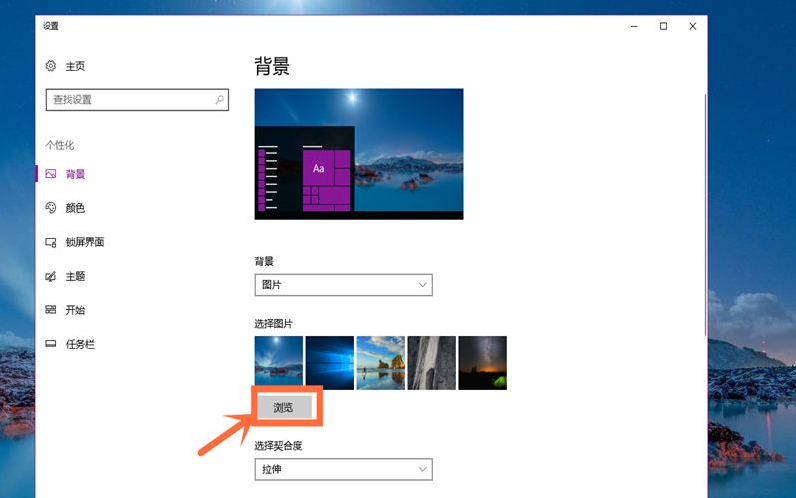Click the 设置 window title text
The height and width of the screenshot is (498, 796).
pos(51,26)
